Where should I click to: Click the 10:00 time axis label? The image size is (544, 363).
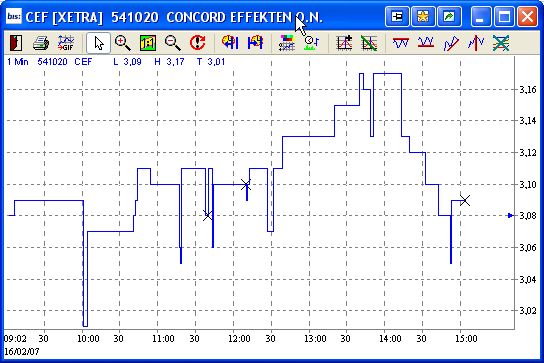88,338
